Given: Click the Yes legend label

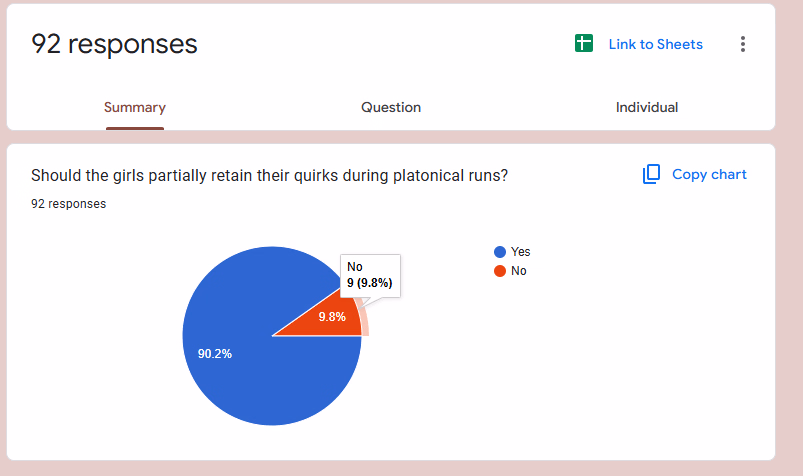Looking at the screenshot, I should tap(520, 252).
